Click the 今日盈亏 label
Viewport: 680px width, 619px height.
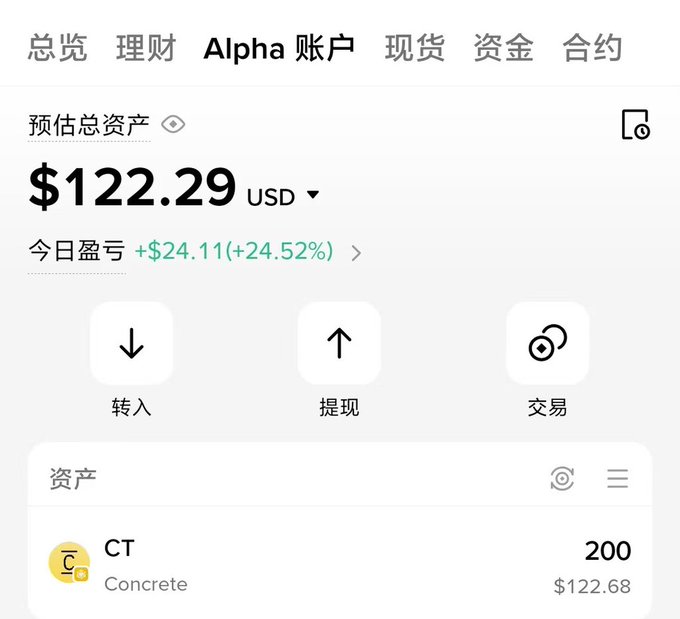(77, 251)
